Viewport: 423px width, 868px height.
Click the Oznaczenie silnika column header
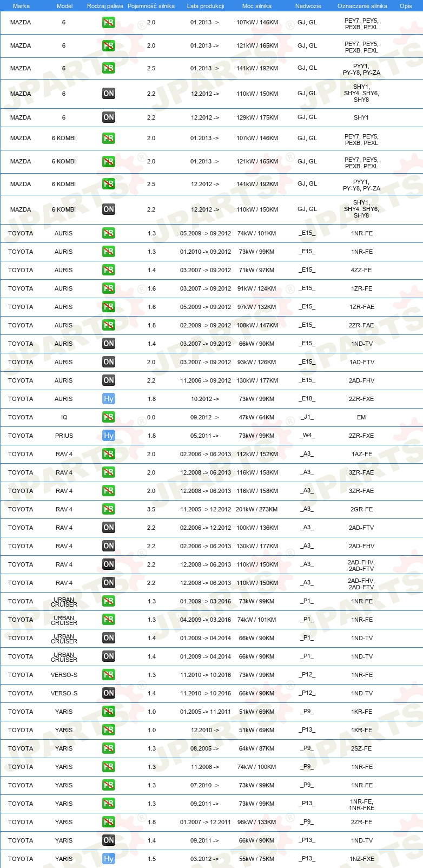click(x=362, y=6)
